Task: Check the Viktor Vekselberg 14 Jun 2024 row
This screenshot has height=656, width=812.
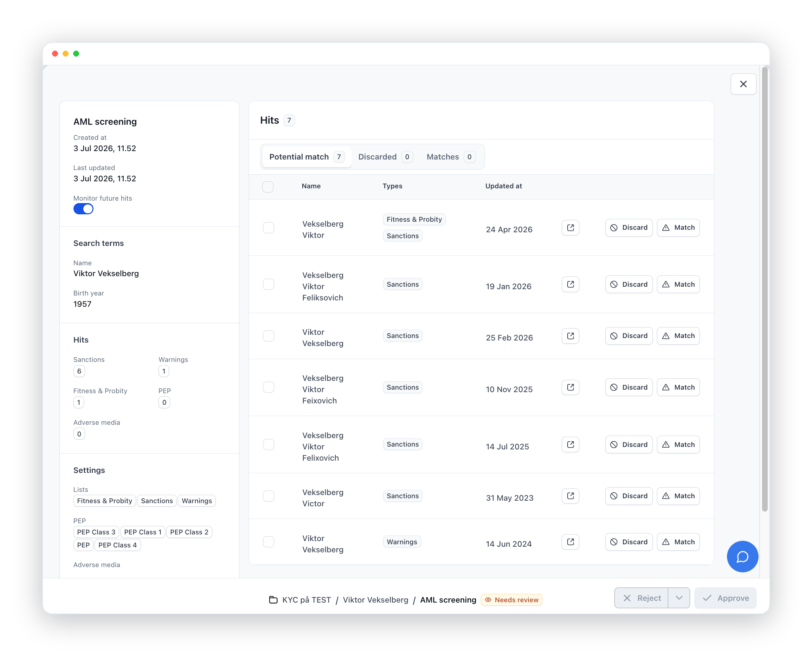Action: [269, 541]
